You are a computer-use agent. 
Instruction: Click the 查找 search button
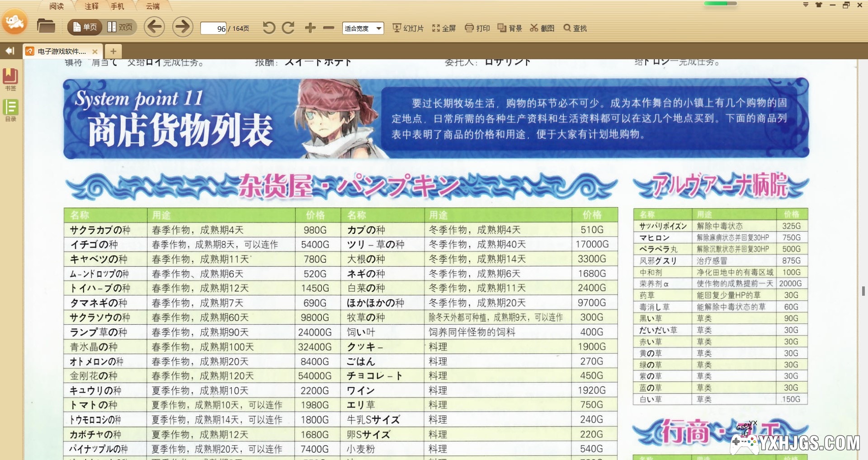pos(575,28)
